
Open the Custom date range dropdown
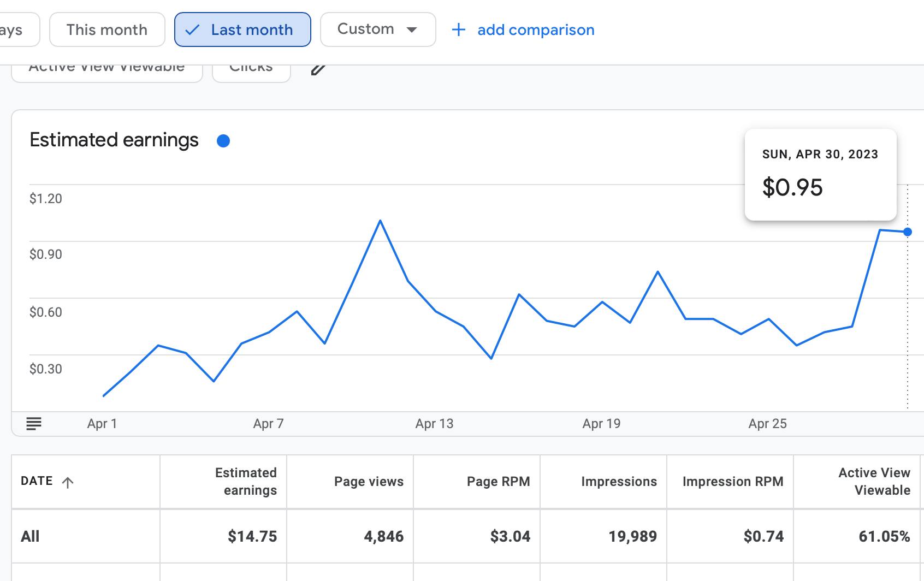366,29
